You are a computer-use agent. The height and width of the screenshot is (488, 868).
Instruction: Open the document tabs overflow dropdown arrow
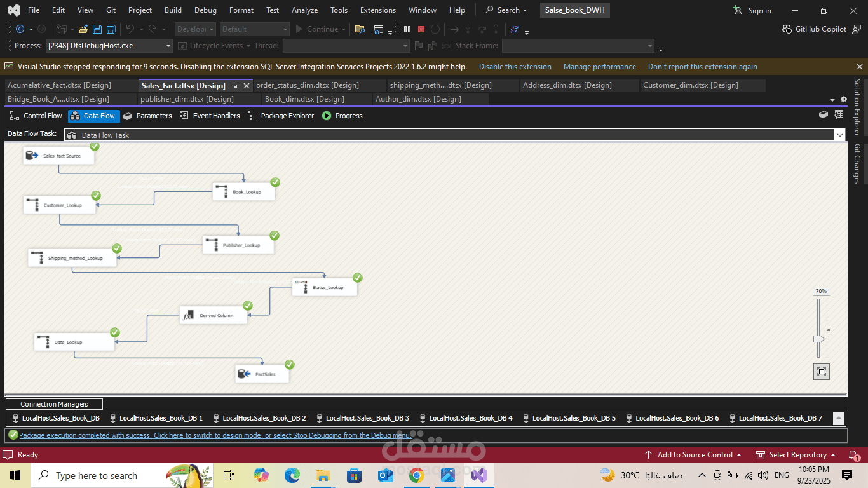pyautogui.click(x=832, y=100)
